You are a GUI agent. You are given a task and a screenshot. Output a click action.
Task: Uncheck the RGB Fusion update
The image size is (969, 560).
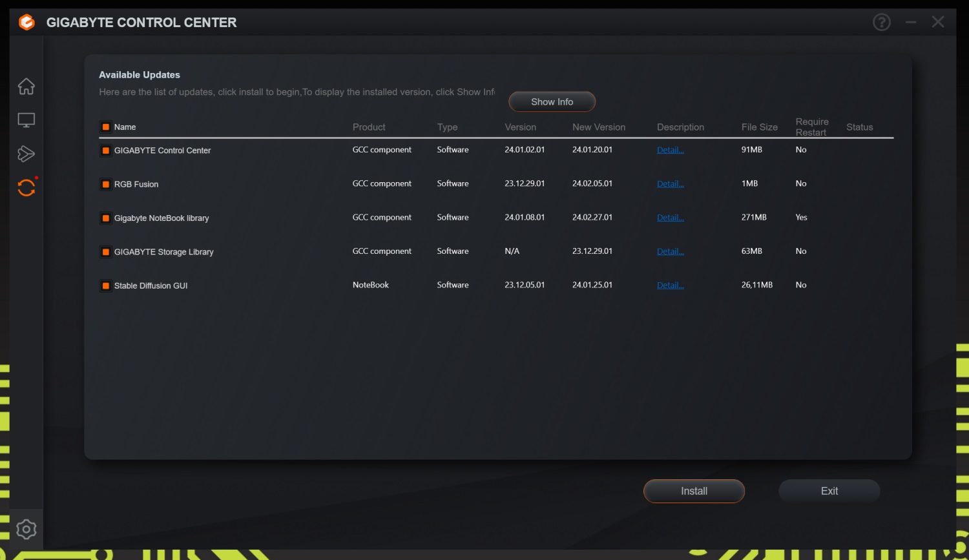[106, 184]
